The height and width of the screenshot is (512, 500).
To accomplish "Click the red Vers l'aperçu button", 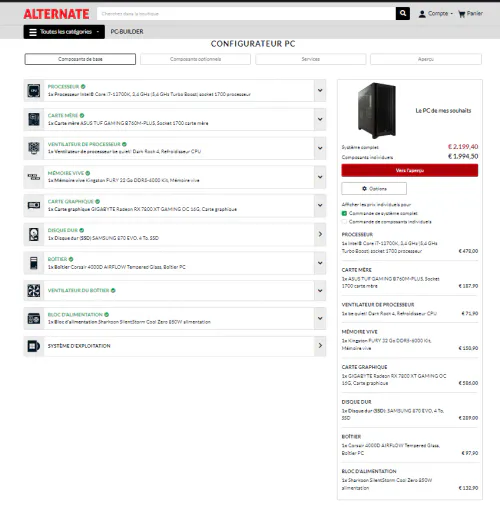I will point(410,170).
